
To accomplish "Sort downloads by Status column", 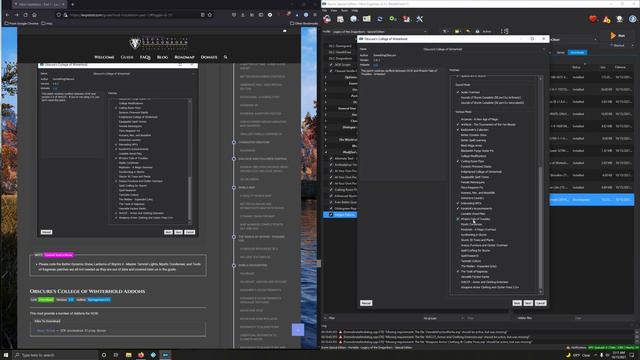I will coord(576,67).
